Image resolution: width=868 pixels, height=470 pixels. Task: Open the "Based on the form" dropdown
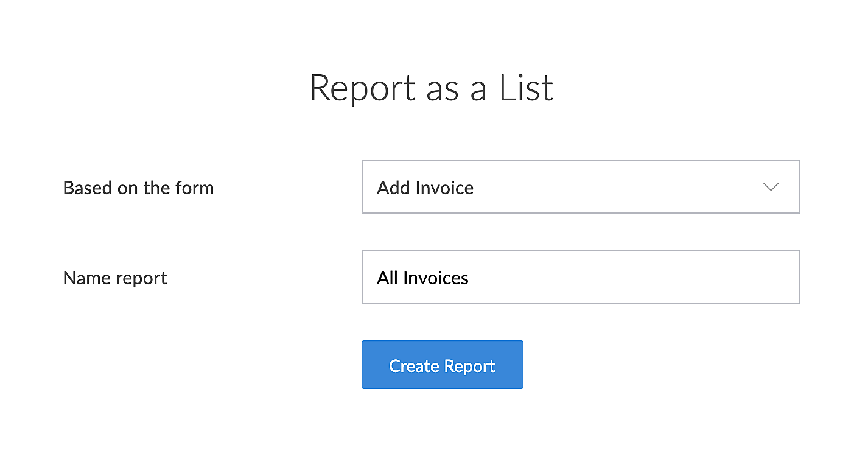[x=579, y=187]
